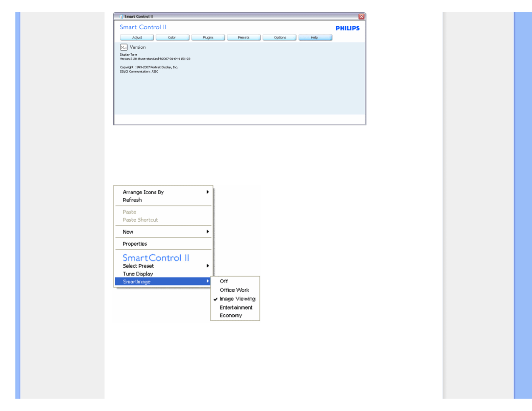Click the Version icon next to Version heading
This screenshot has height=411, width=532.
point(124,47)
